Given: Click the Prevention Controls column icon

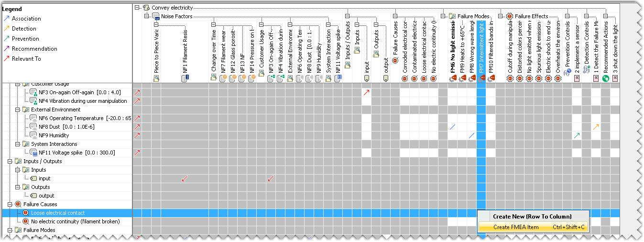Looking at the screenshot, I should click(x=567, y=72).
